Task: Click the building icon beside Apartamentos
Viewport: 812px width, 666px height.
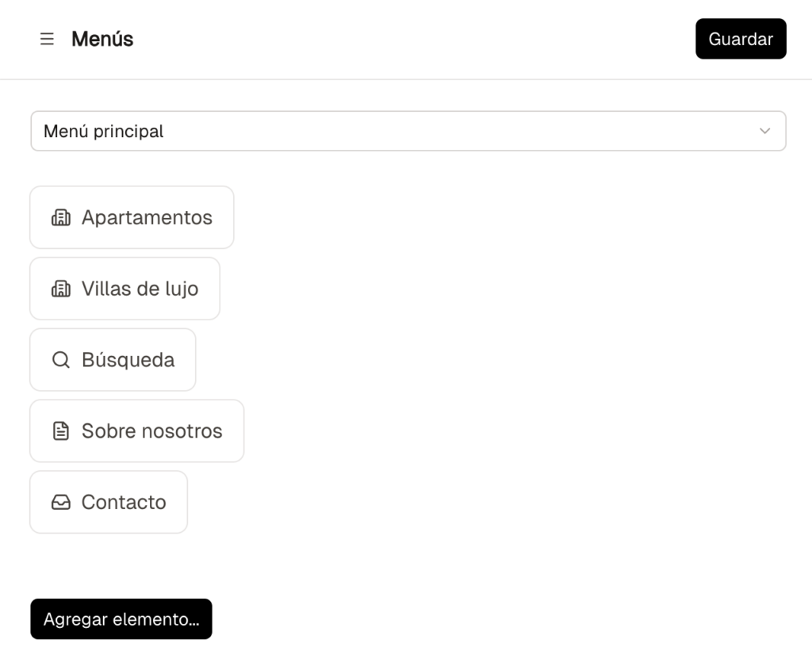Action: tap(61, 218)
